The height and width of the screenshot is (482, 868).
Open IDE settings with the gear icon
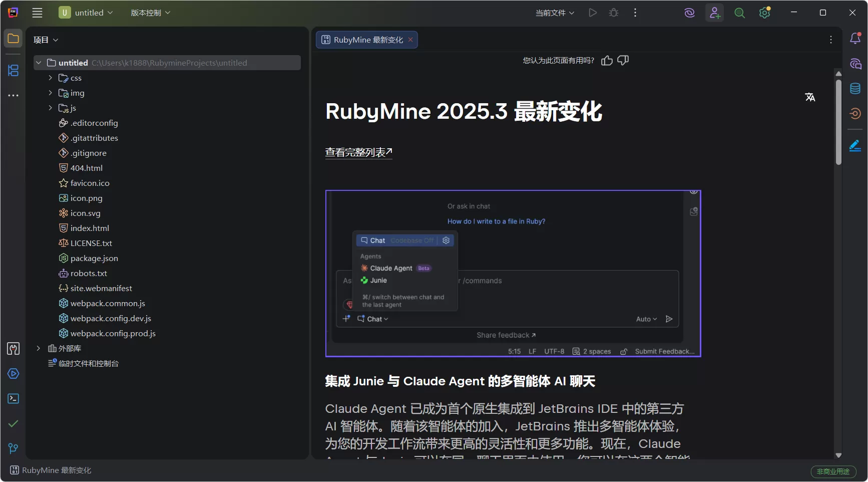tap(764, 13)
